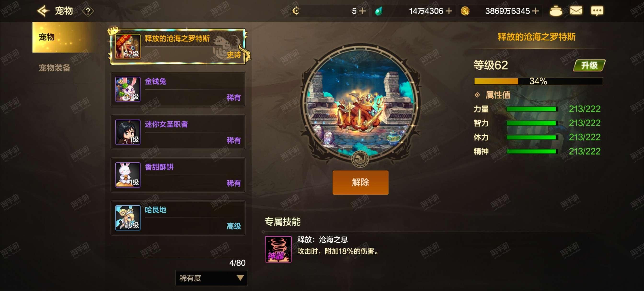Select the 金钱兔 pet entry
This screenshot has width=644, height=291.
coord(178,89)
